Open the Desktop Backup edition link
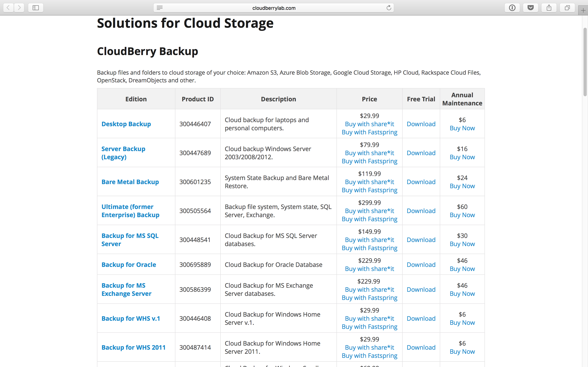The width and height of the screenshot is (588, 367). 126,124
